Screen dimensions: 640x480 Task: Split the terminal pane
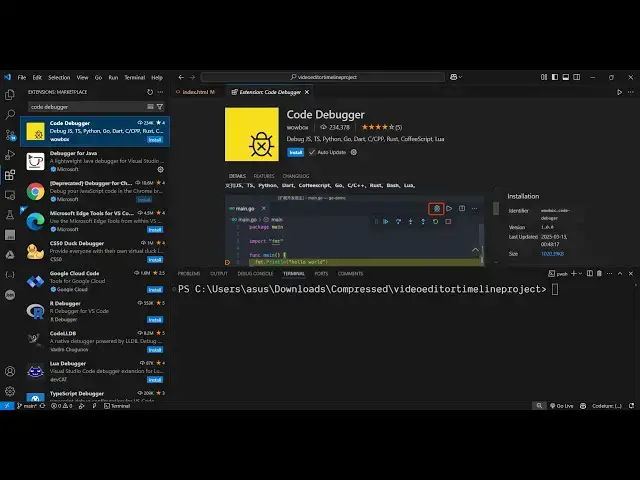pos(590,273)
